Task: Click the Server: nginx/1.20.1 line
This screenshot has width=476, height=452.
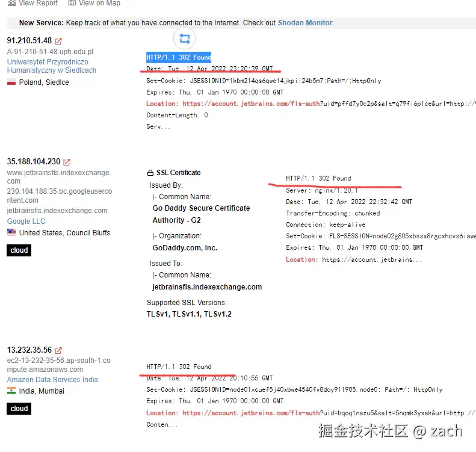Action: click(x=322, y=190)
